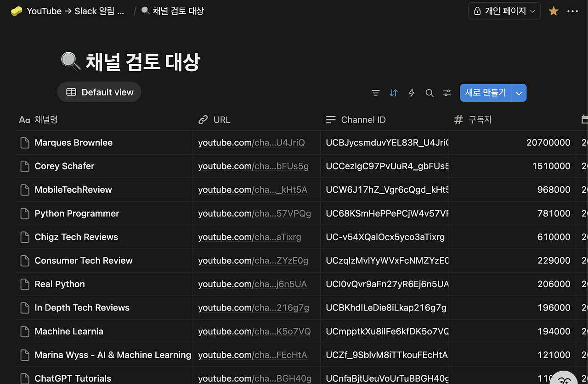Click the search magnifier icon in toolbar
The height and width of the screenshot is (384, 588).
tap(430, 93)
